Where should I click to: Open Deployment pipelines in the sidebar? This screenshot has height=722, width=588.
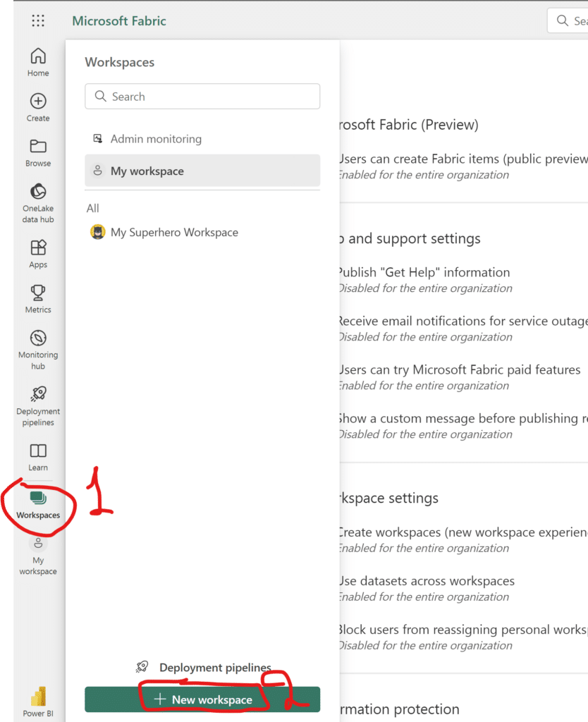tap(38, 405)
